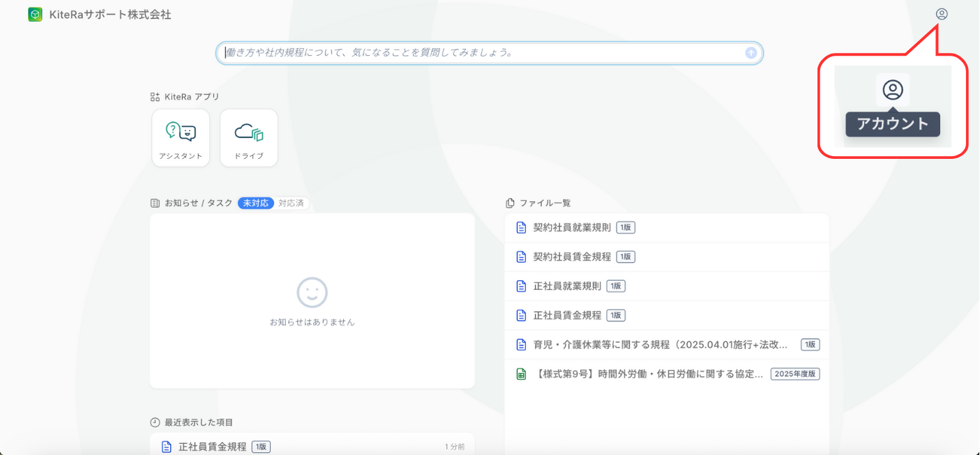
Task: Click the お知らせ / タスク heading
Action: pos(198,203)
